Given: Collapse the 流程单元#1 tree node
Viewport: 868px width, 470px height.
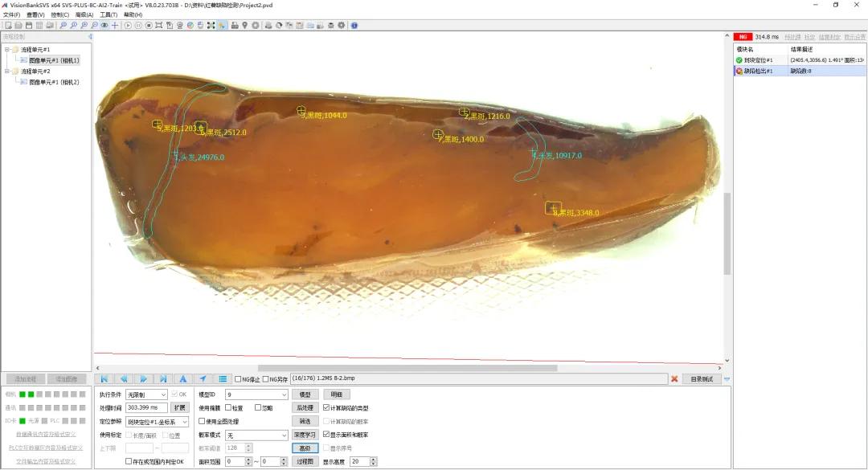Looking at the screenshot, I should click(x=7, y=49).
